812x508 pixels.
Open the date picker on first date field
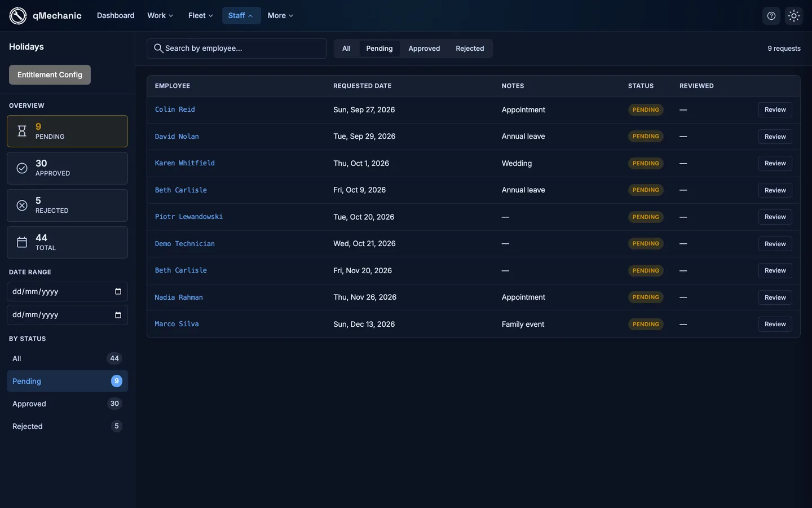click(x=118, y=292)
